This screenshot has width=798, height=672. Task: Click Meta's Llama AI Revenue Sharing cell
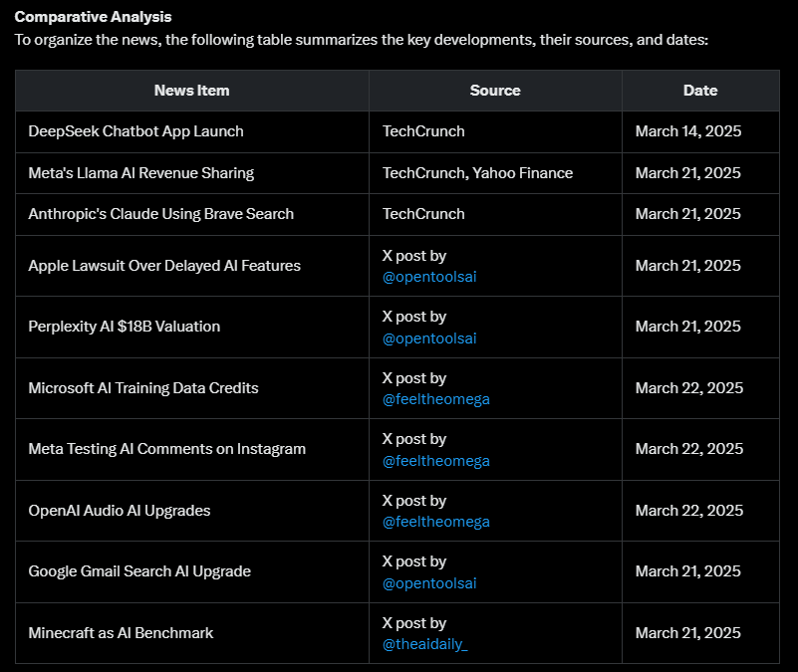click(140, 173)
